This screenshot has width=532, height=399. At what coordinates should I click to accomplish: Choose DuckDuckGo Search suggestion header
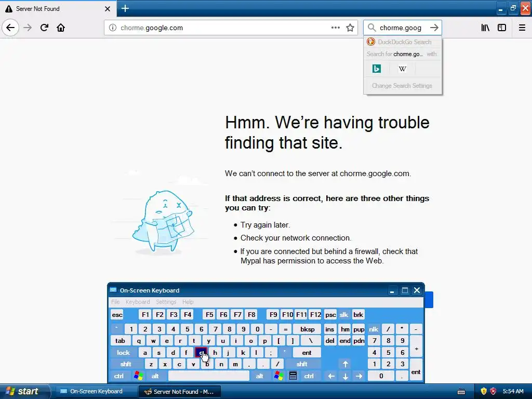click(x=403, y=42)
